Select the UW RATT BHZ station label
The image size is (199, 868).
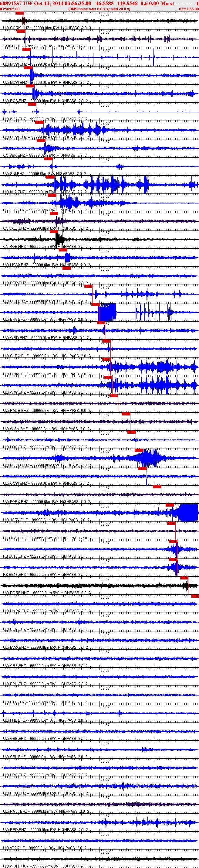coord(46,811)
